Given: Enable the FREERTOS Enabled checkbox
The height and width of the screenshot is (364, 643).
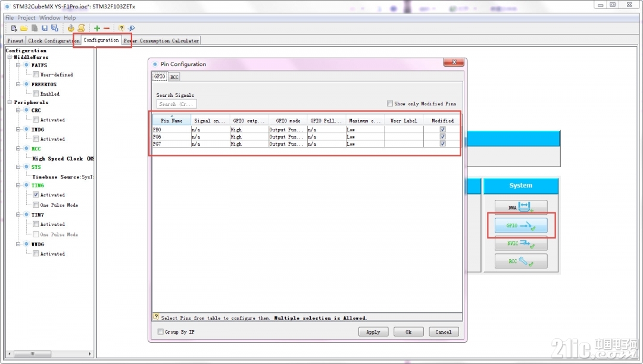Looking at the screenshot, I should coord(36,94).
